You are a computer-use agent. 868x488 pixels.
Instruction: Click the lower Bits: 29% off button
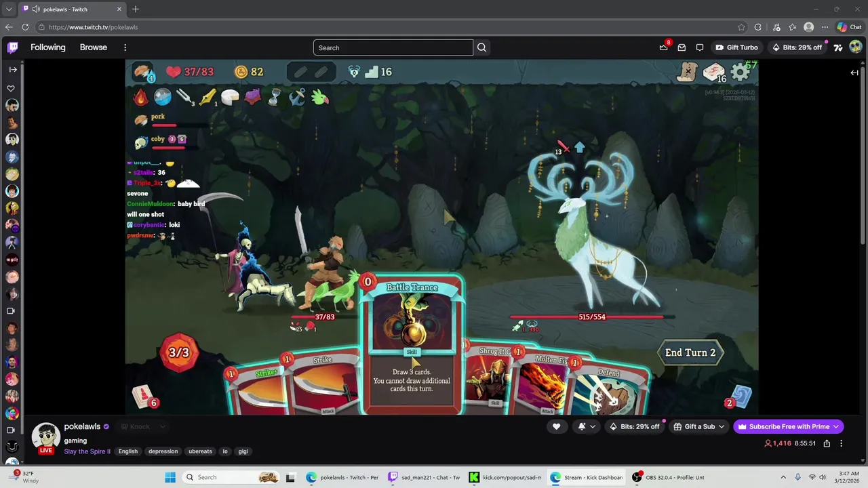click(x=634, y=426)
